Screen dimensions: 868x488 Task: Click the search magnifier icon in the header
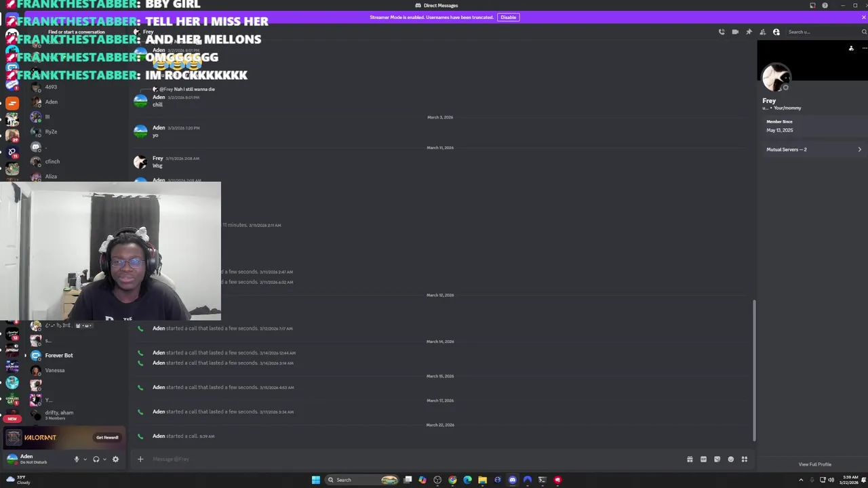(x=864, y=32)
